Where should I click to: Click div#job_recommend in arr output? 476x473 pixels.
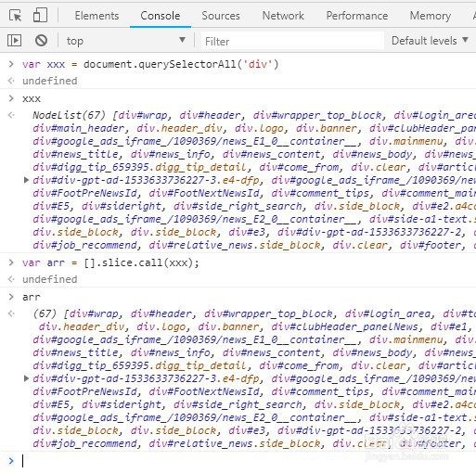point(84,443)
